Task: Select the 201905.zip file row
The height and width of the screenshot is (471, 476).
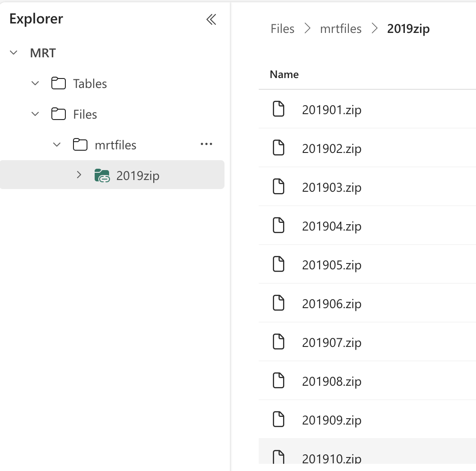Action: (x=367, y=264)
